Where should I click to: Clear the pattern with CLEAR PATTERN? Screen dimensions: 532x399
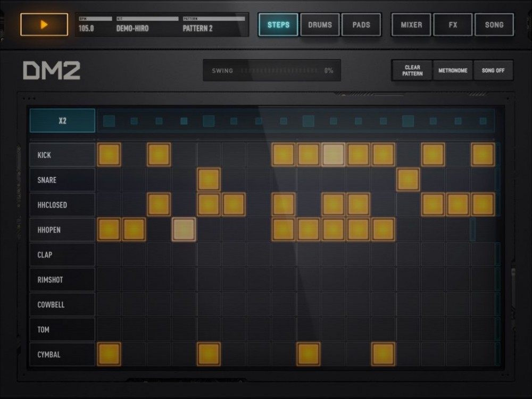click(x=411, y=70)
